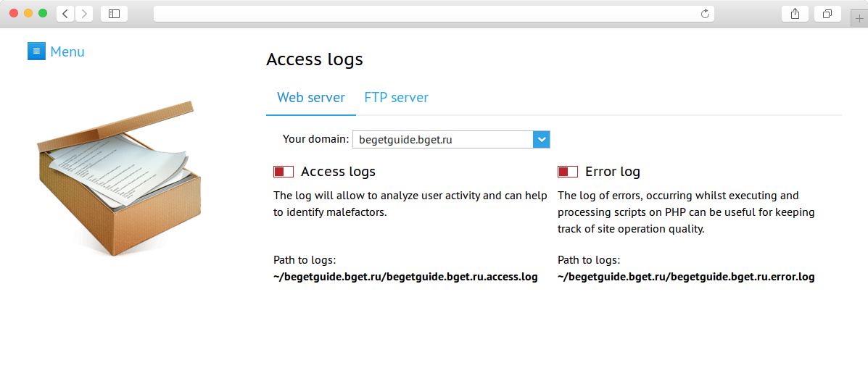The width and height of the screenshot is (868, 376).
Task: Switch to the FTP server tab
Action: (x=397, y=98)
